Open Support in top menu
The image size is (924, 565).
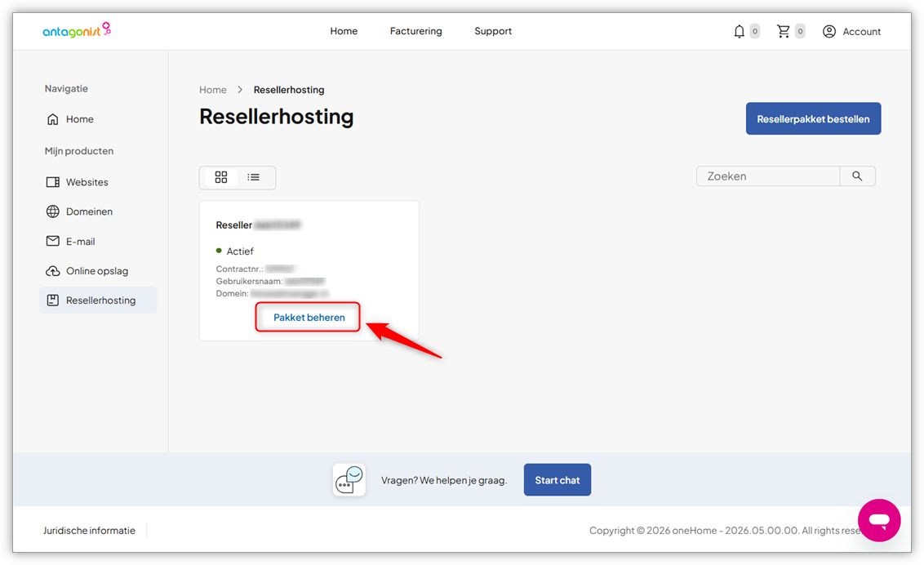click(x=493, y=31)
